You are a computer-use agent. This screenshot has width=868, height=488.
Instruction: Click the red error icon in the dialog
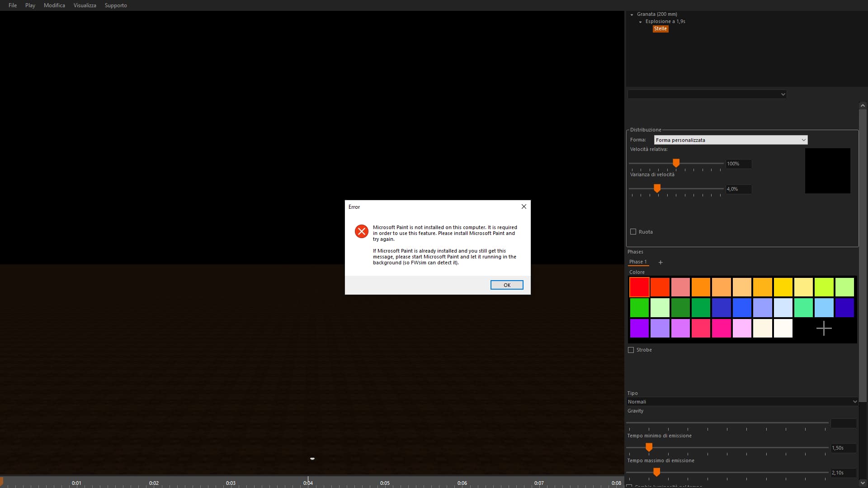coord(361,232)
